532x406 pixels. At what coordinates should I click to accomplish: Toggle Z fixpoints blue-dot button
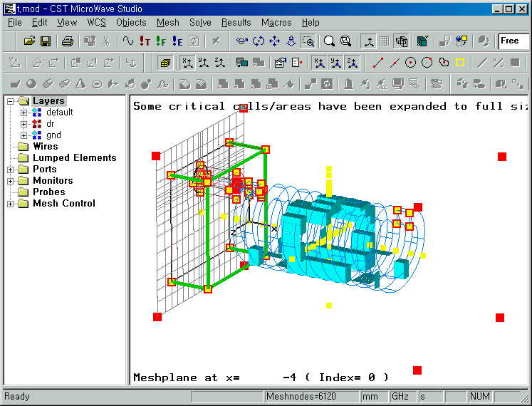pyautogui.click(x=353, y=63)
